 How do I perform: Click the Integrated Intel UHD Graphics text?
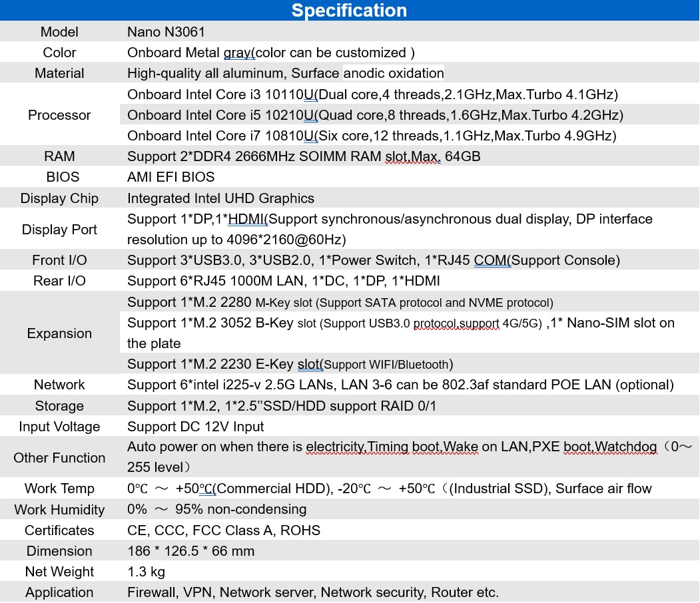coord(220,198)
